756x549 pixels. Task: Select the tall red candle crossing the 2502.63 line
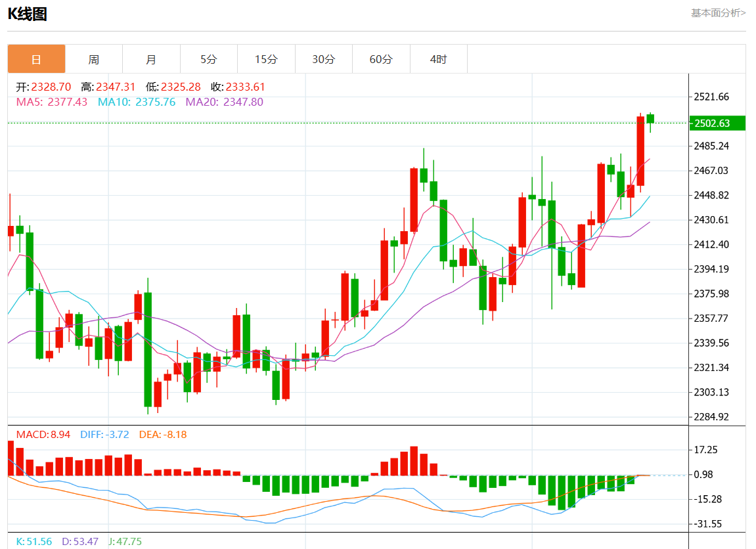pyautogui.click(x=641, y=151)
